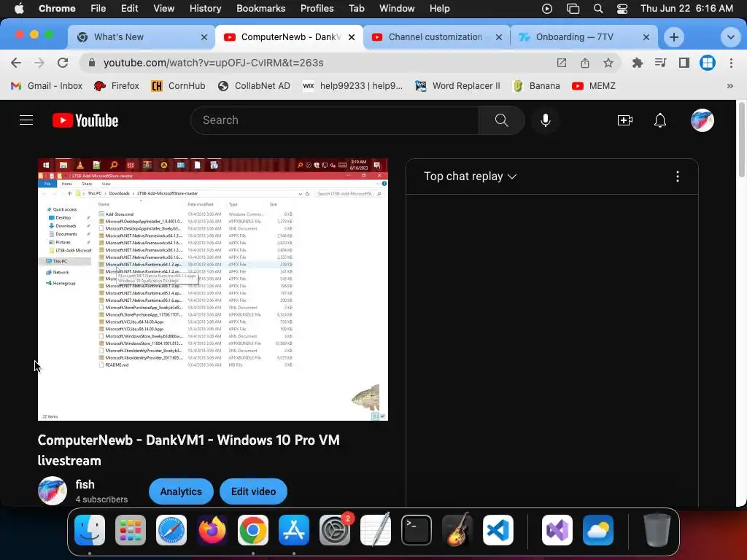Click Chrome's forward arrow
The height and width of the screenshot is (560, 747).
(x=39, y=63)
